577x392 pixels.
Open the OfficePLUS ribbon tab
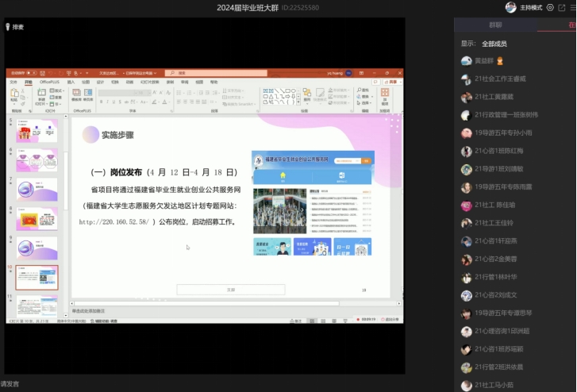click(50, 82)
